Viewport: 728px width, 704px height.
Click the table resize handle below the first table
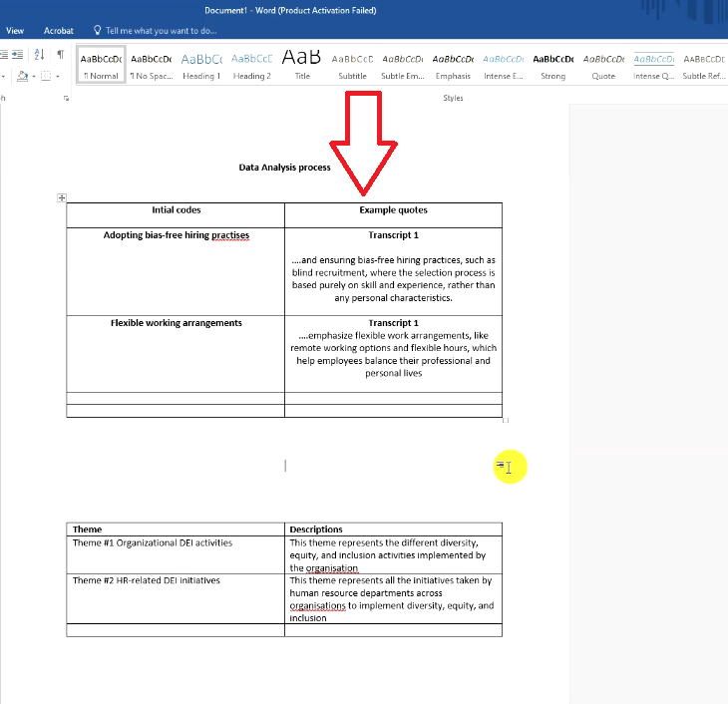point(506,420)
